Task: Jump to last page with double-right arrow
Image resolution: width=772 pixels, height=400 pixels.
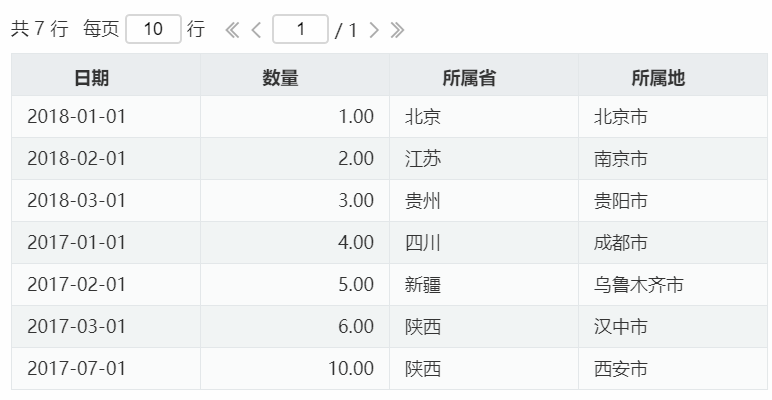Action: tap(397, 30)
